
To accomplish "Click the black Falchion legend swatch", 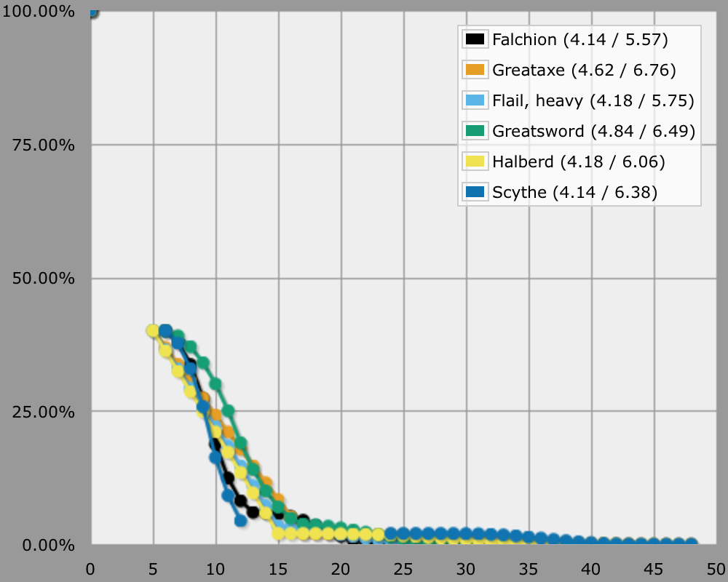I will [x=475, y=39].
